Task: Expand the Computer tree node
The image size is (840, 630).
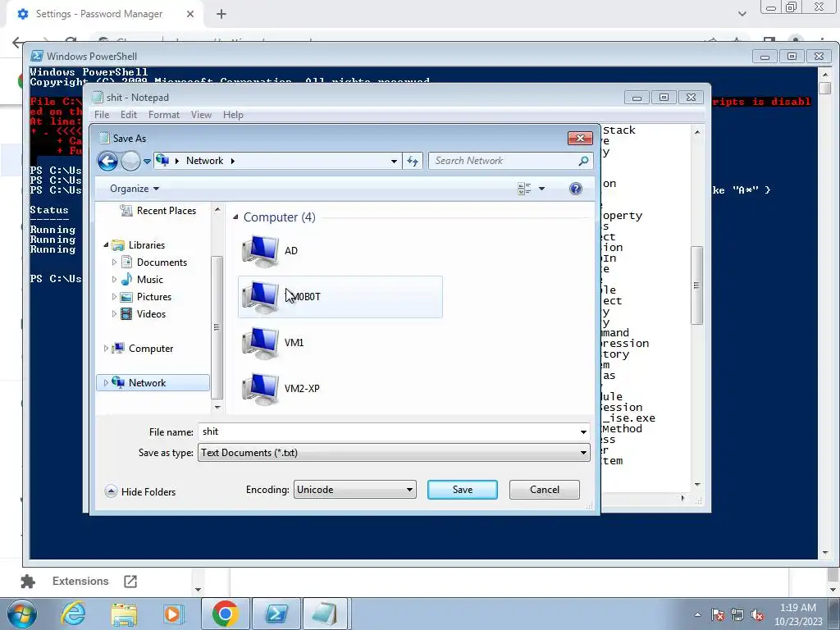Action: pos(106,348)
